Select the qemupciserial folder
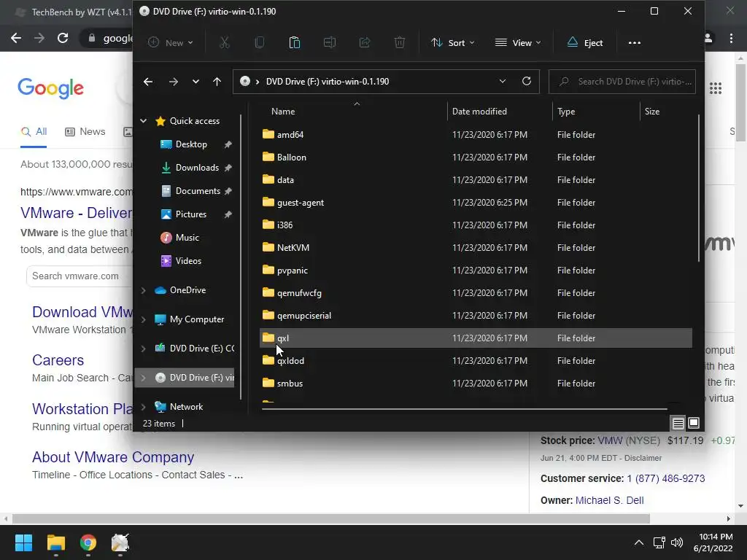The height and width of the screenshot is (560, 747). [476, 316]
